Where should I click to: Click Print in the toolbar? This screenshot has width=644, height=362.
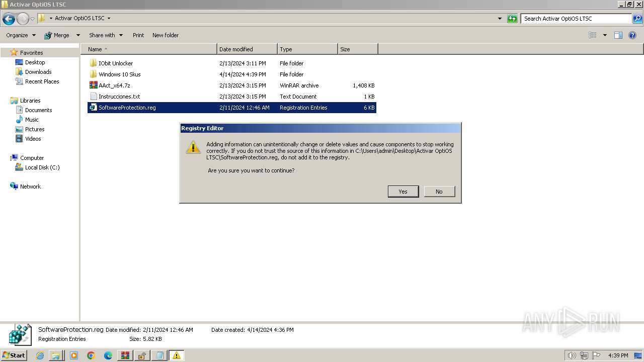(x=138, y=35)
